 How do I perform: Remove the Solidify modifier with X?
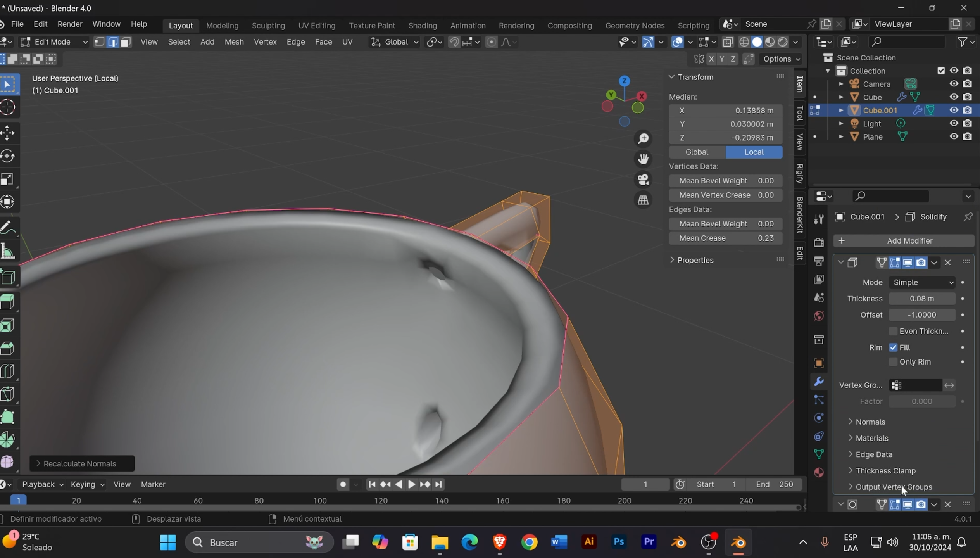click(x=948, y=263)
